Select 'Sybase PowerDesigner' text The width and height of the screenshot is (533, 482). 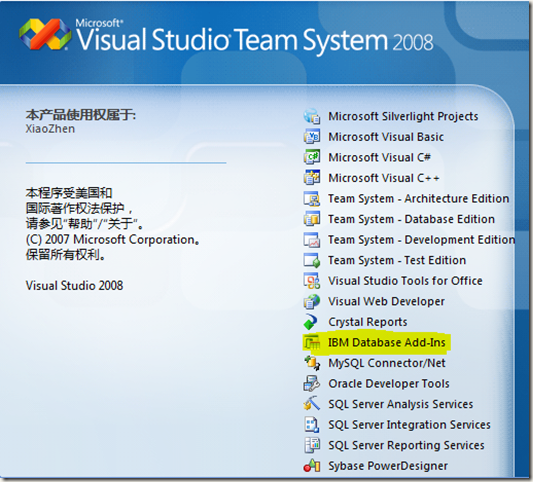(x=388, y=466)
